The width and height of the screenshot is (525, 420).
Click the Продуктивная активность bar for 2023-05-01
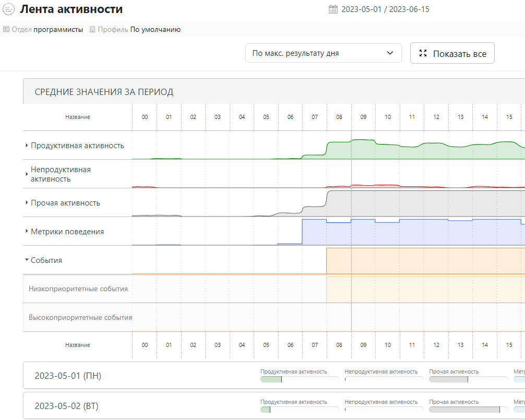(299, 379)
